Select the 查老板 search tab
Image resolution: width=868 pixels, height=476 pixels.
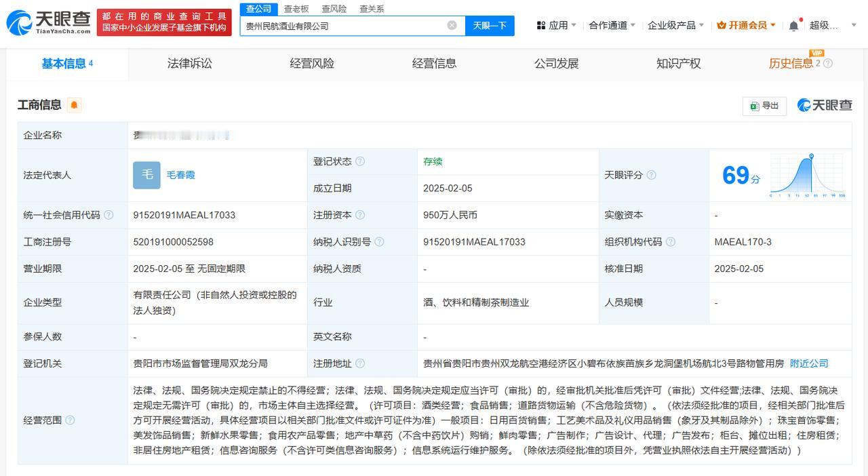[x=296, y=9]
